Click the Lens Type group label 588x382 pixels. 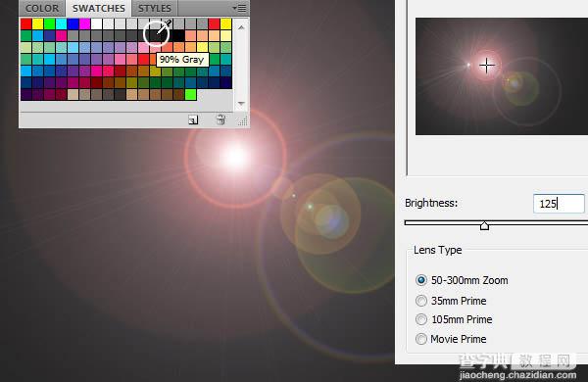click(438, 250)
